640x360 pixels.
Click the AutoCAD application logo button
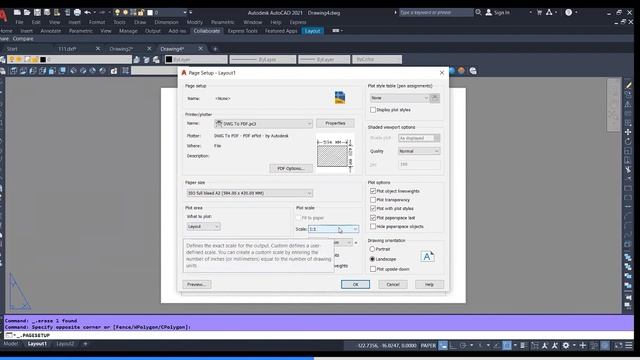[3, 16]
